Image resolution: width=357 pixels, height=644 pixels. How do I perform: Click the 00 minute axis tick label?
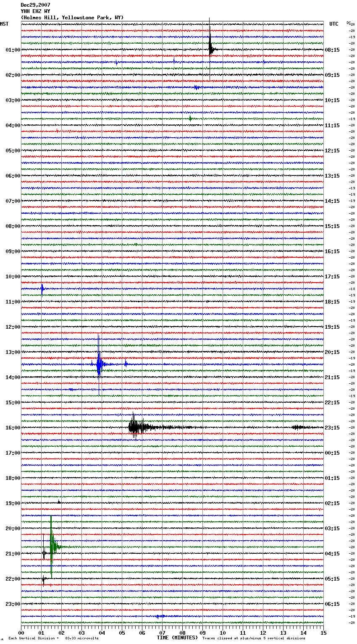coord(21,633)
